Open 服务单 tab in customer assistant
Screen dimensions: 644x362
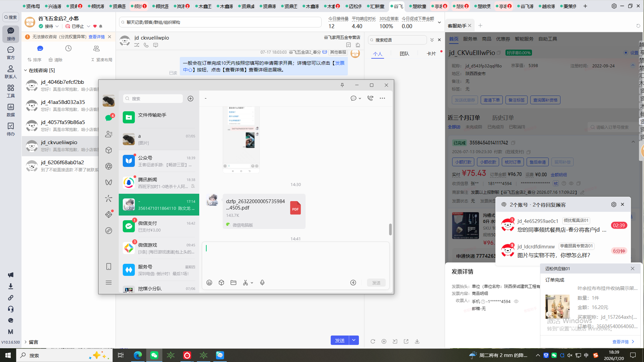[470, 39]
